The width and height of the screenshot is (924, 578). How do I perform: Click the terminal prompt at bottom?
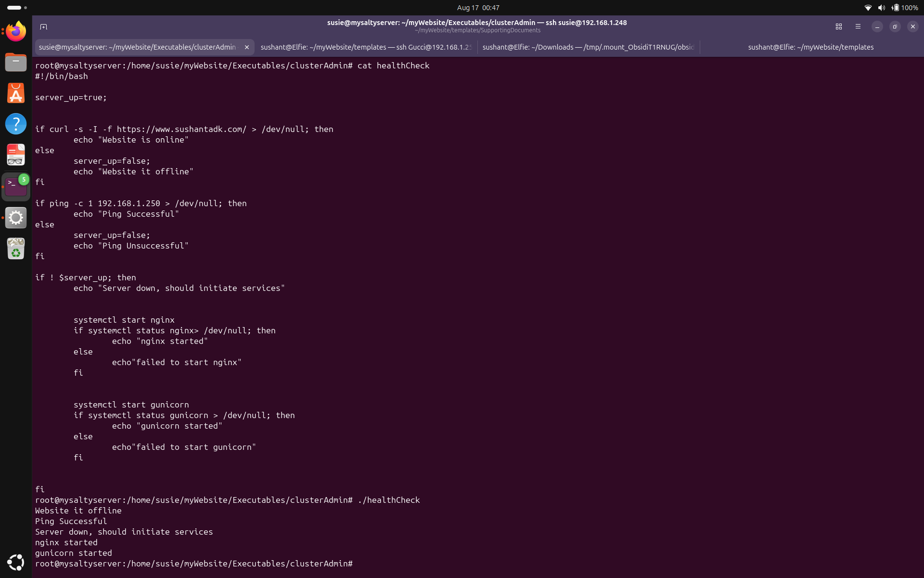point(194,564)
